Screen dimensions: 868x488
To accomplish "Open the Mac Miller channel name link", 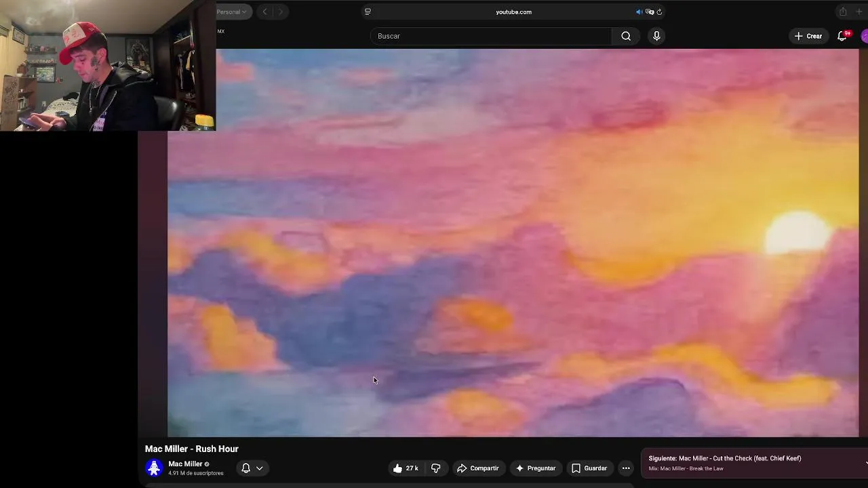I will 185,464.
